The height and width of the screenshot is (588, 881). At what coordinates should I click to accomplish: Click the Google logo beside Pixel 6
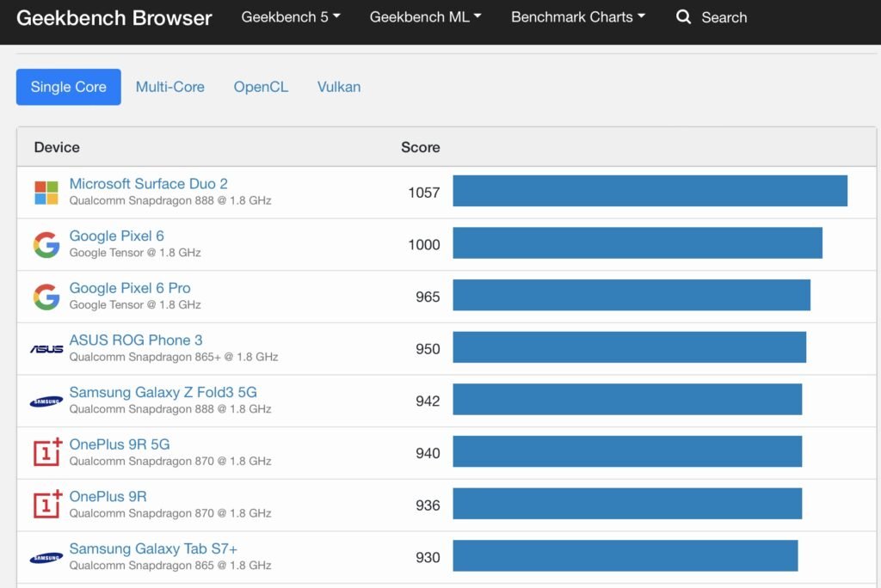(46, 245)
